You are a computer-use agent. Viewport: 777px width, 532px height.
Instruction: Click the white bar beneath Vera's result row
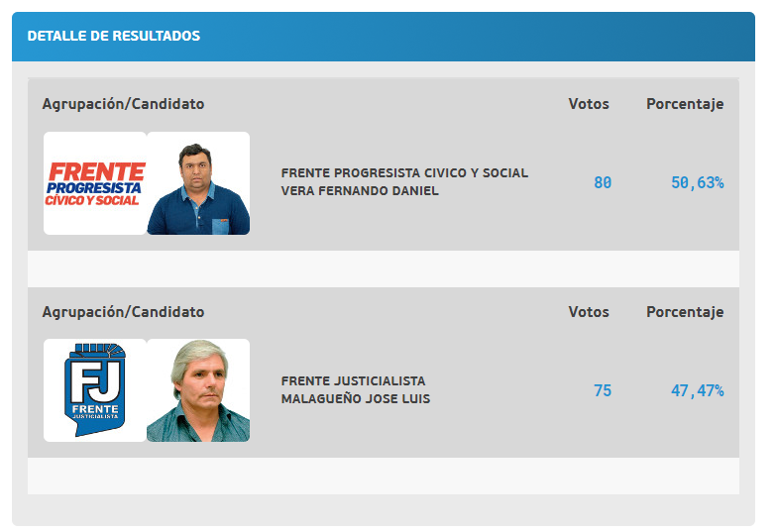(383, 267)
